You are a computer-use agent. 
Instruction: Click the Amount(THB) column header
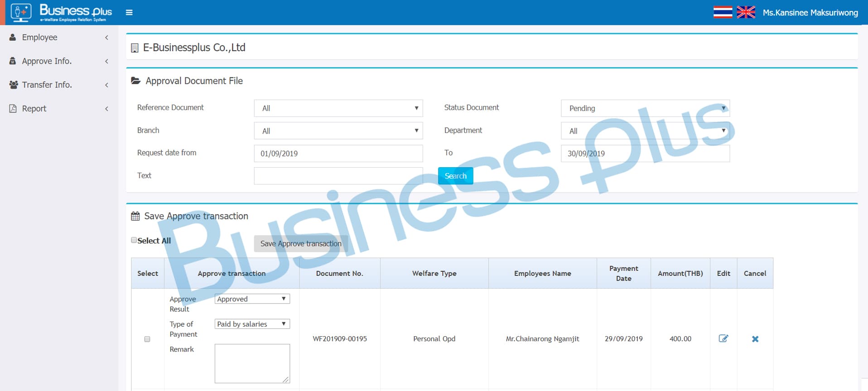pyautogui.click(x=680, y=273)
